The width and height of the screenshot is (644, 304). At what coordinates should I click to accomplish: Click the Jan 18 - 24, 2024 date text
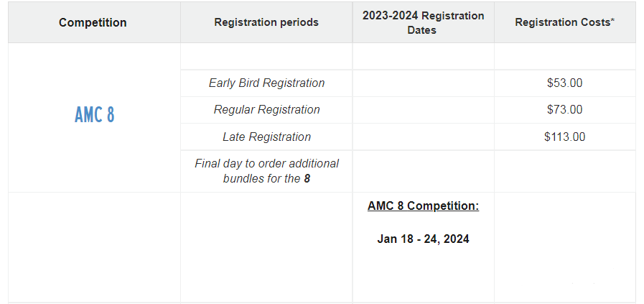[423, 239]
